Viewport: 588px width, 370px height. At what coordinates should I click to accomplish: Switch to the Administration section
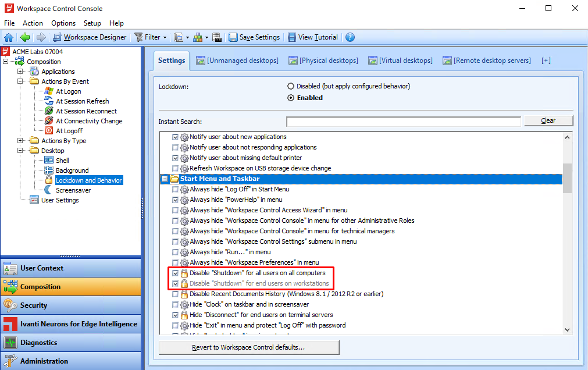pos(71,361)
